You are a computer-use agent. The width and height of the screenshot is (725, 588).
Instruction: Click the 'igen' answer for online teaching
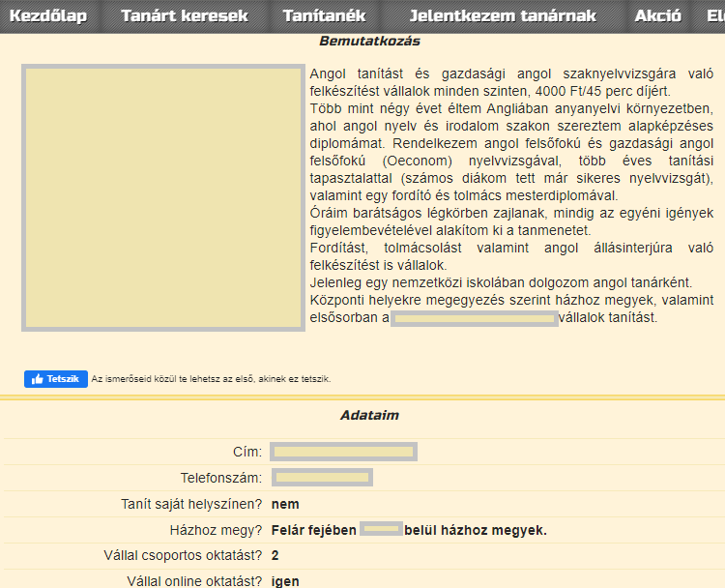pos(285,581)
